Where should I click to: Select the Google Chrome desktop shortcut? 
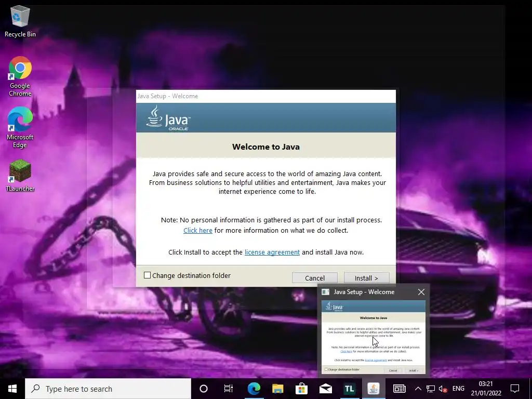(x=20, y=77)
